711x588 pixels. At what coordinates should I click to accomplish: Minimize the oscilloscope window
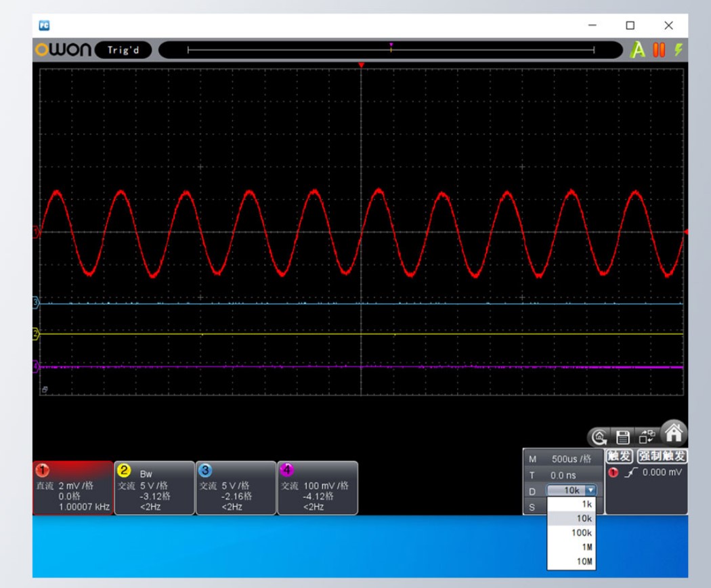[592, 26]
